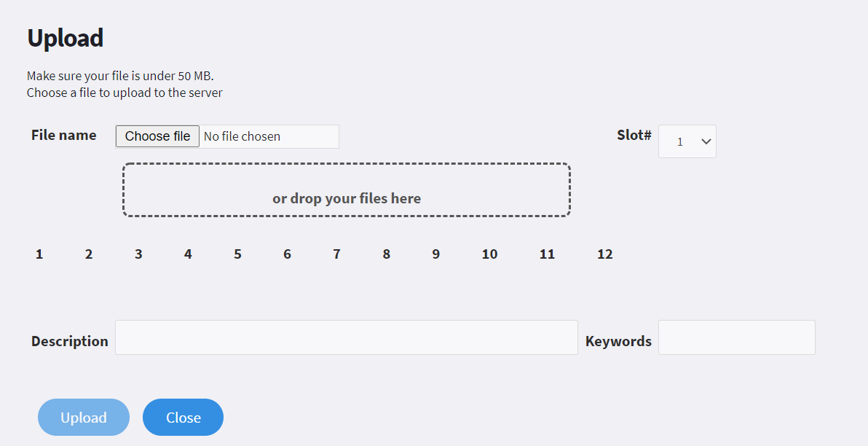The height and width of the screenshot is (446, 868).
Task: Open the Slot# dropdown
Action: [x=687, y=141]
